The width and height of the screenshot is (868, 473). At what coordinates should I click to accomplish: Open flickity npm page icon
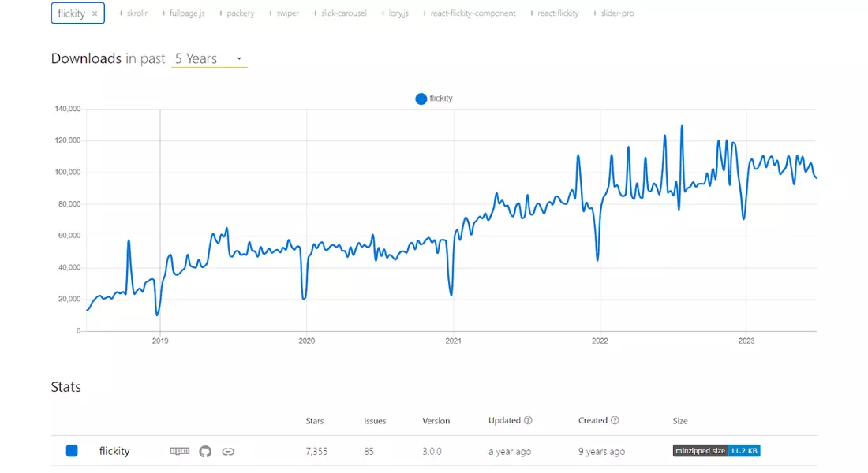pyautogui.click(x=179, y=451)
